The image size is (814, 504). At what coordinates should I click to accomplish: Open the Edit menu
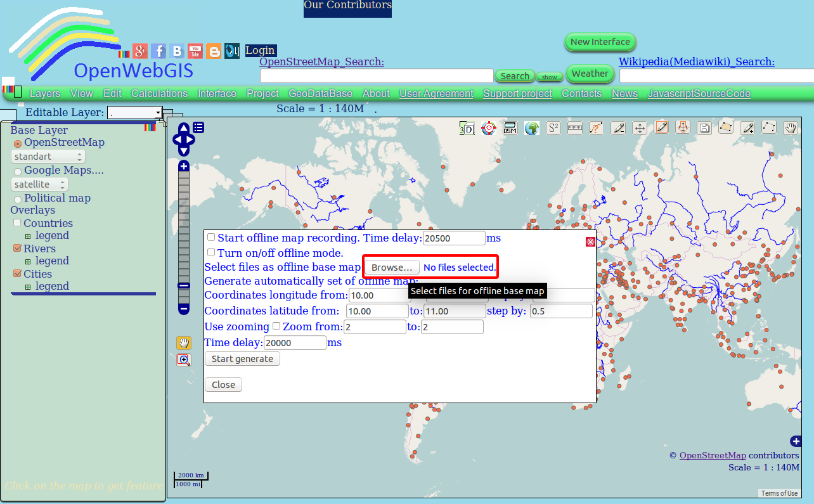(112, 94)
